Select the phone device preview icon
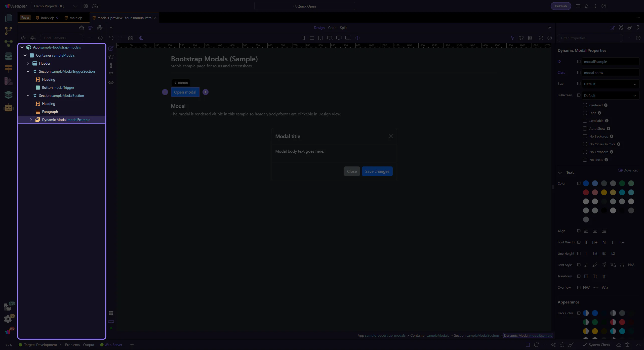 303,38
